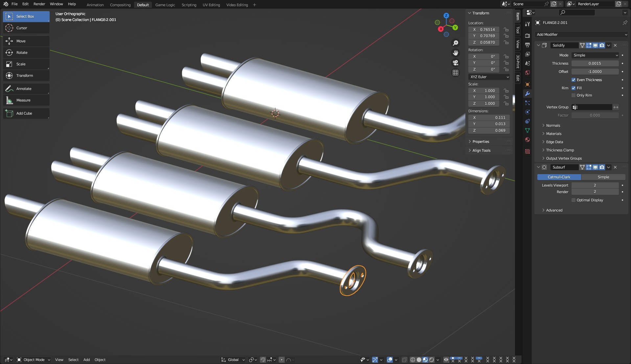Viewport: 631px width, 364px height.
Task: Open the Object Mode dropdown
Action: [33, 360]
